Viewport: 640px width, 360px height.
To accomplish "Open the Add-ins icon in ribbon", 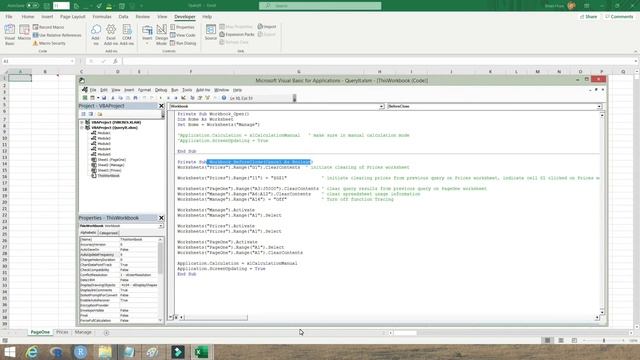I will pyautogui.click(x=96, y=35).
